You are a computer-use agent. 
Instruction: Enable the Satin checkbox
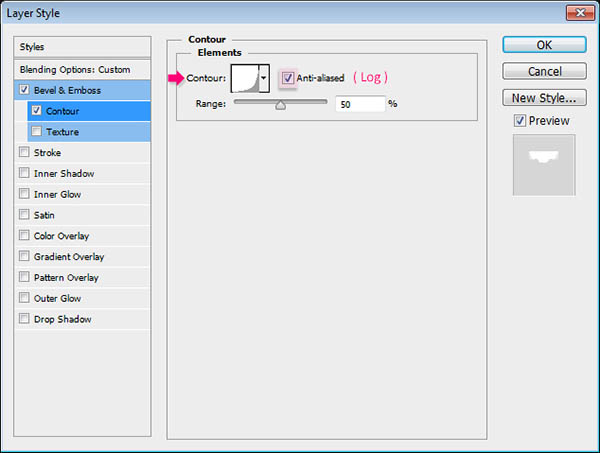24,214
